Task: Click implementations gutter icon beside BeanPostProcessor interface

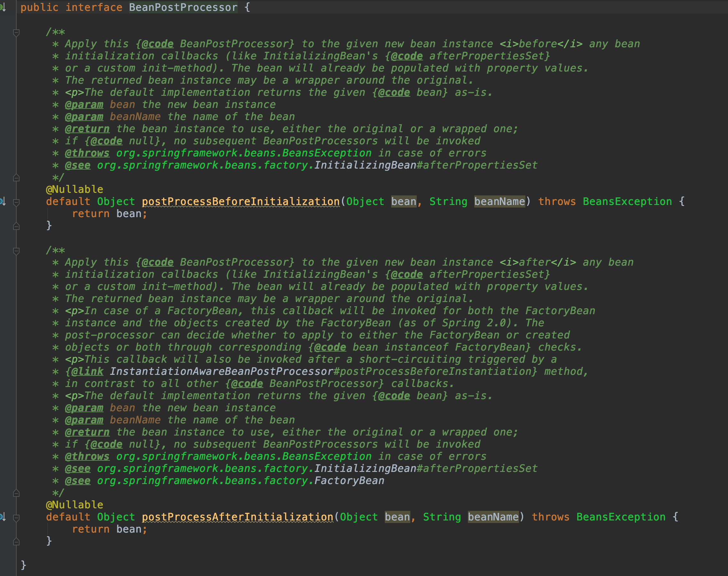Action: (3, 7)
